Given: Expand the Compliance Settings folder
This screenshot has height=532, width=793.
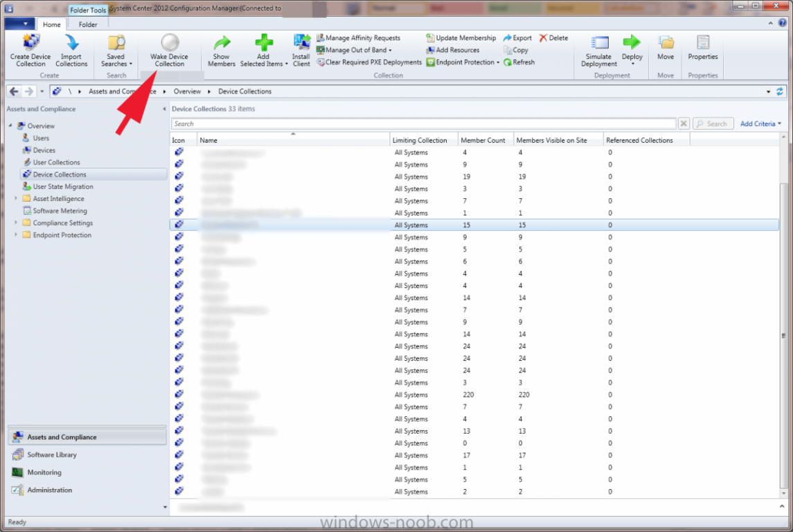Looking at the screenshot, I should click(16, 222).
